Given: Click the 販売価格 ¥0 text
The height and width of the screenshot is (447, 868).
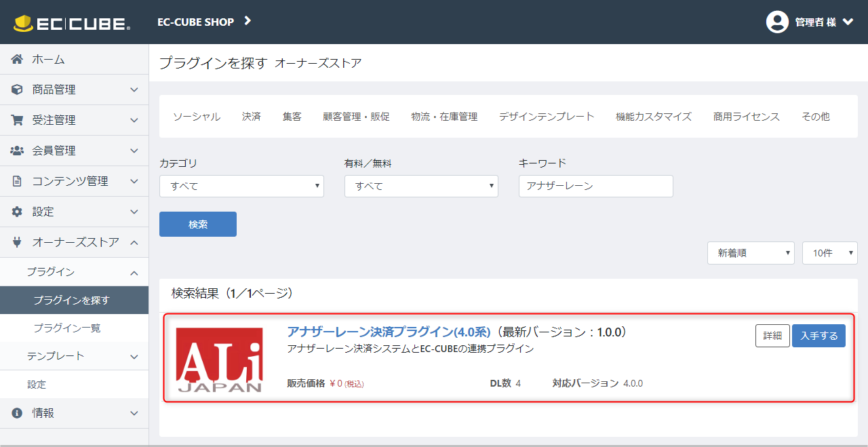Looking at the screenshot, I should click(x=325, y=383).
